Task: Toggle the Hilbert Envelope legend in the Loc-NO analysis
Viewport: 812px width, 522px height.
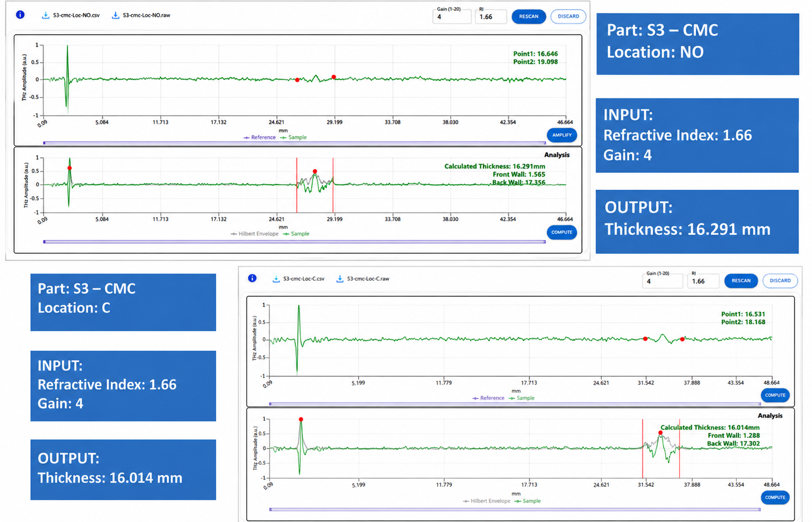Action: tap(254, 234)
